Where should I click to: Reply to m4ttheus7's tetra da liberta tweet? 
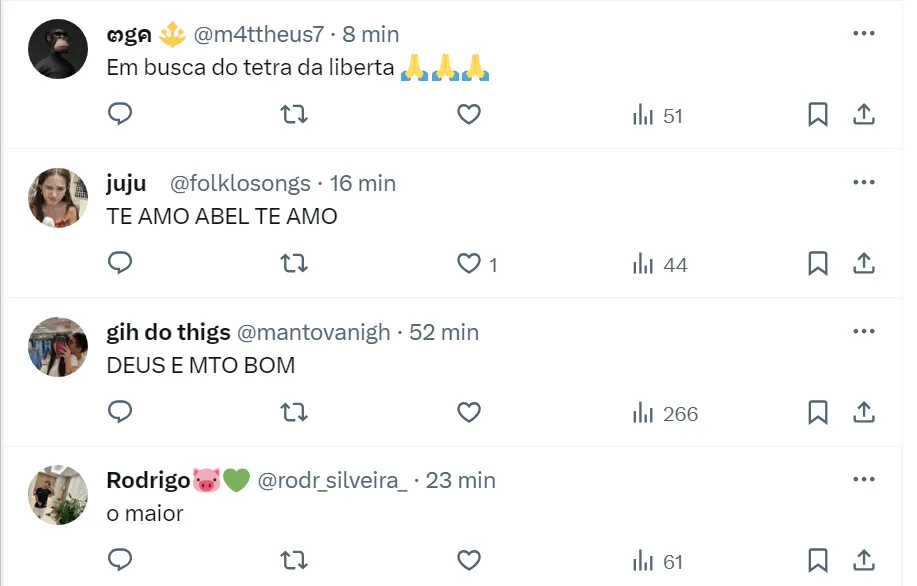tap(120, 115)
